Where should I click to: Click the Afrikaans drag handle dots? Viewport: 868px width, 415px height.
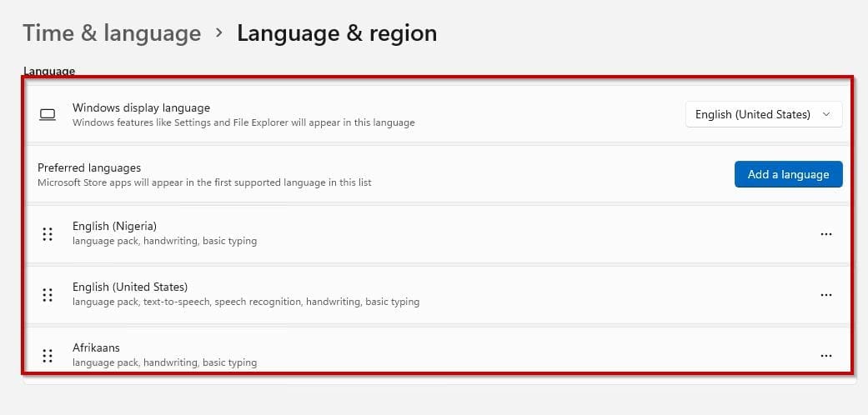[48, 355]
